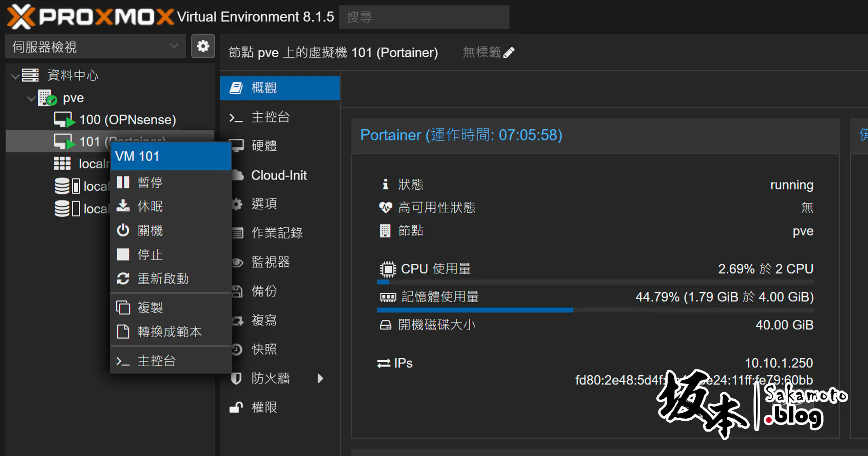Click the pencil icon to edit tags

click(x=509, y=53)
